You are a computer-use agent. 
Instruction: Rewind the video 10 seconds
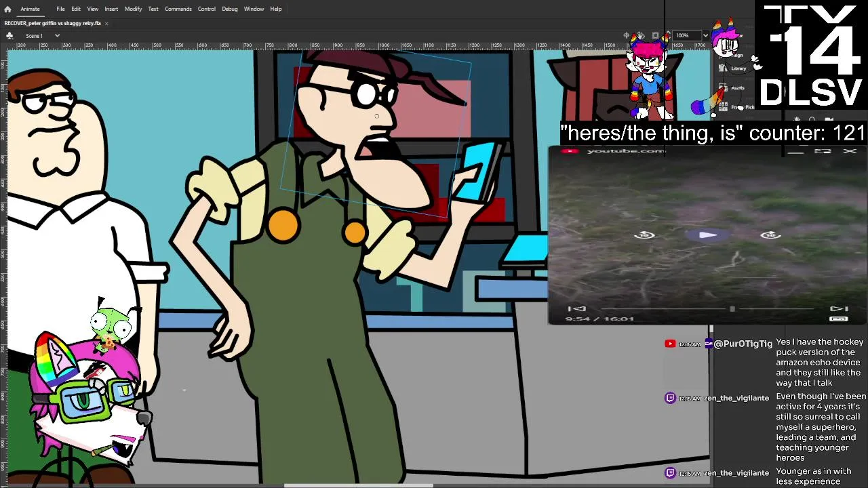tap(644, 235)
